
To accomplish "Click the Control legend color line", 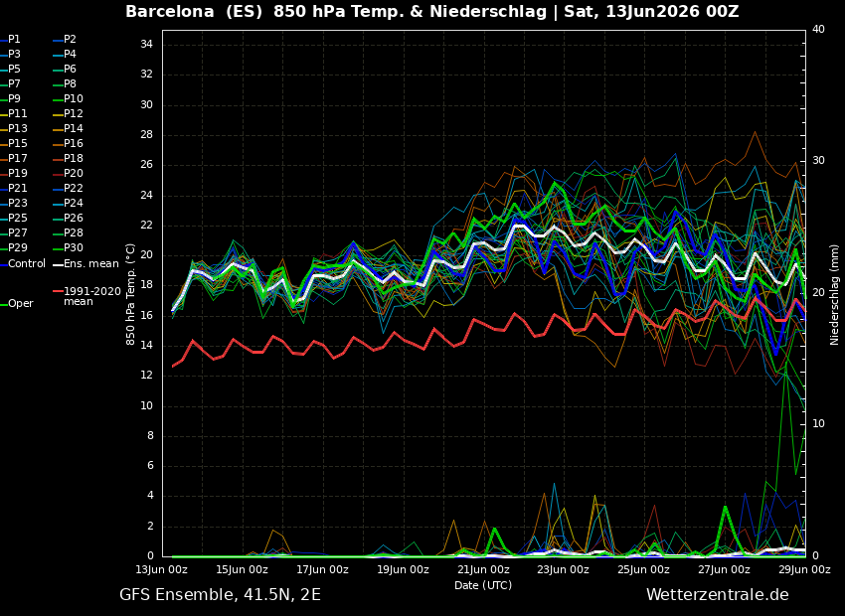I will click(x=3, y=264).
